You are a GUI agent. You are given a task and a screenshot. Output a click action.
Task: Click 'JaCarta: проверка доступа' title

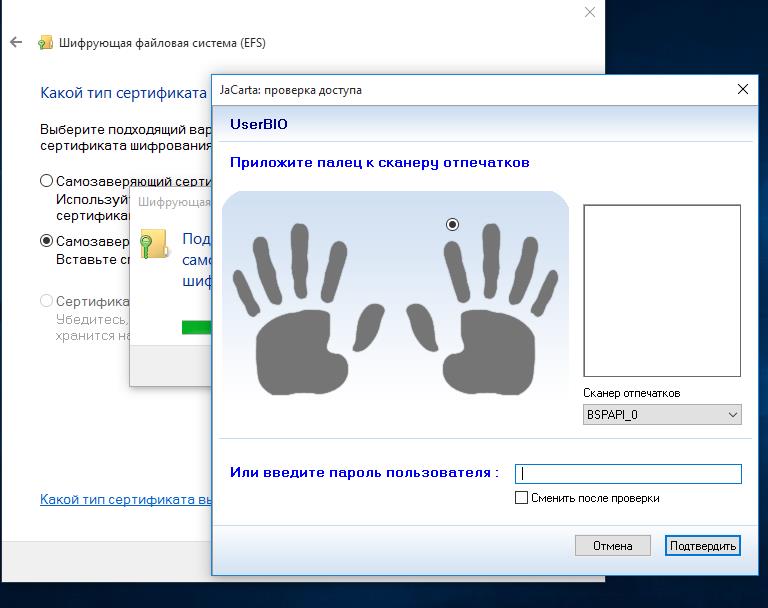(290, 90)
